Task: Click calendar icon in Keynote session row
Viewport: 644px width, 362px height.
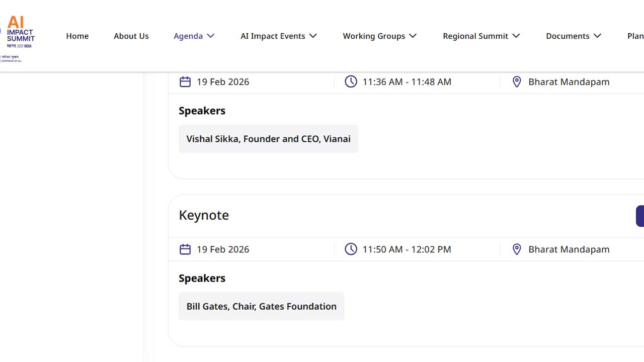Action: point(185,249)
